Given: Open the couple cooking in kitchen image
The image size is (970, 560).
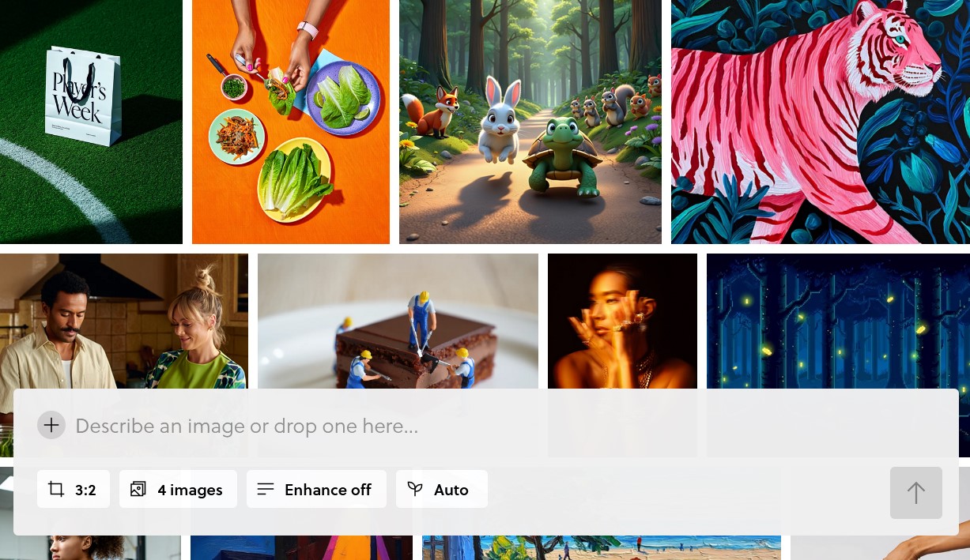Looking at the screenshot, I should (124, 321).
